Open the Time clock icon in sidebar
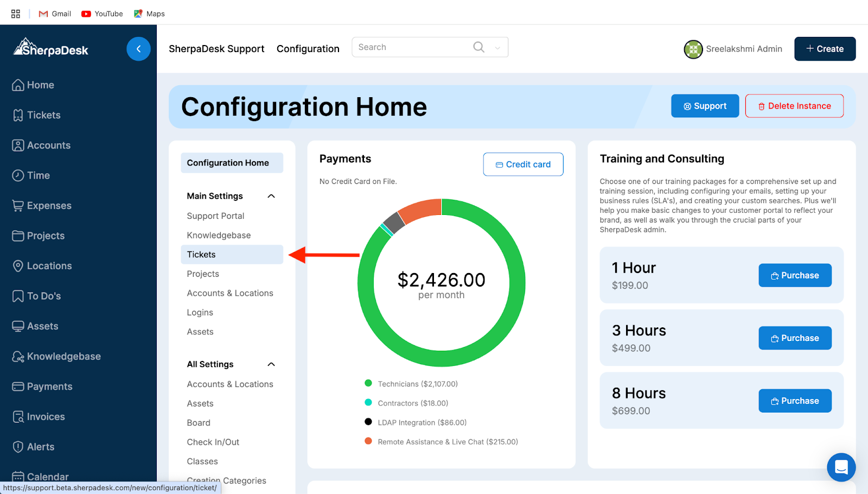The width and height of the screenshot is (868, 494). click(x=18, y=175)
